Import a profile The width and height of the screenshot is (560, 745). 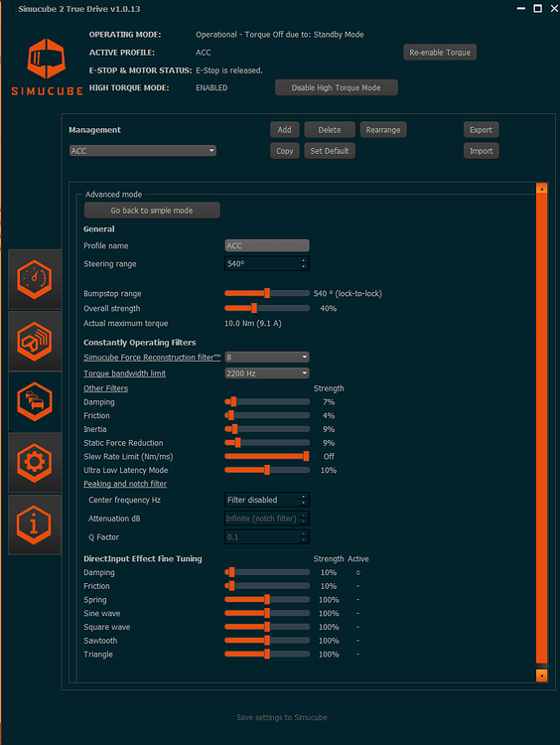pos(481,151)
